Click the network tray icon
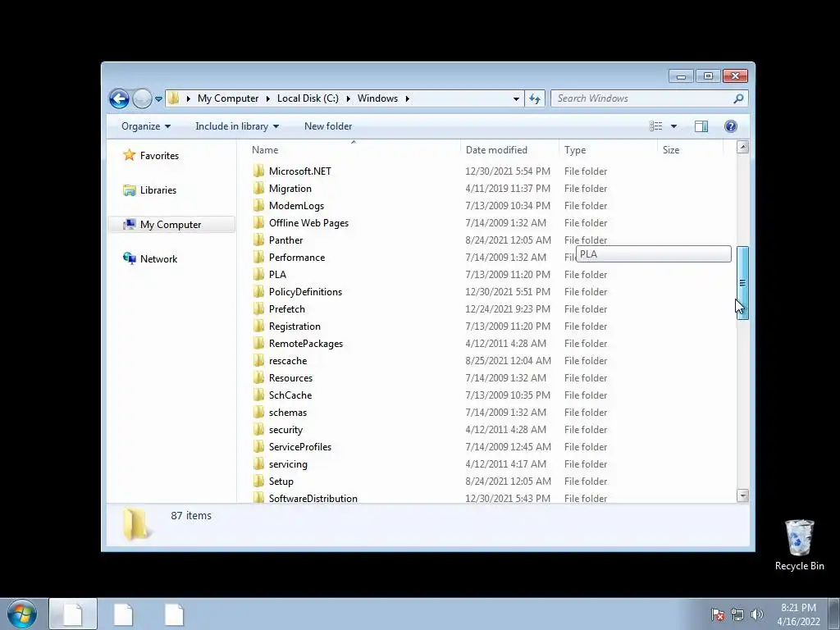 click(x=737, y=614)
